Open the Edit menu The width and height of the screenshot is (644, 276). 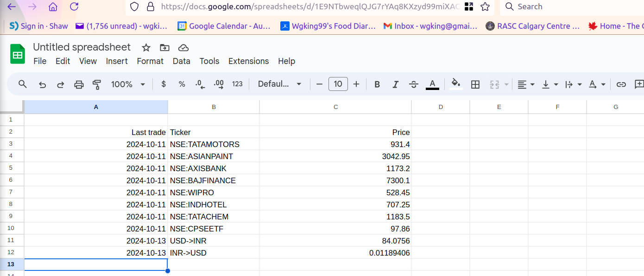(x=63, y=61)
